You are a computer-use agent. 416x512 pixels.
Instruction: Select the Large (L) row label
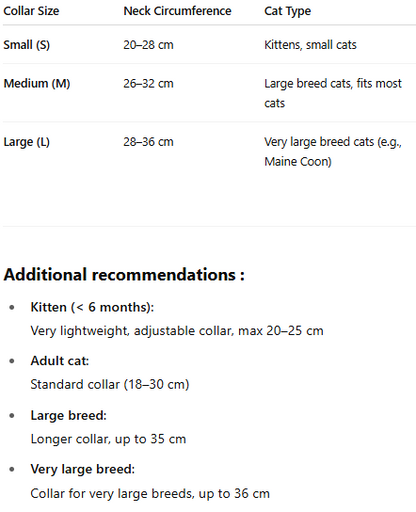[x=27, y=142]
